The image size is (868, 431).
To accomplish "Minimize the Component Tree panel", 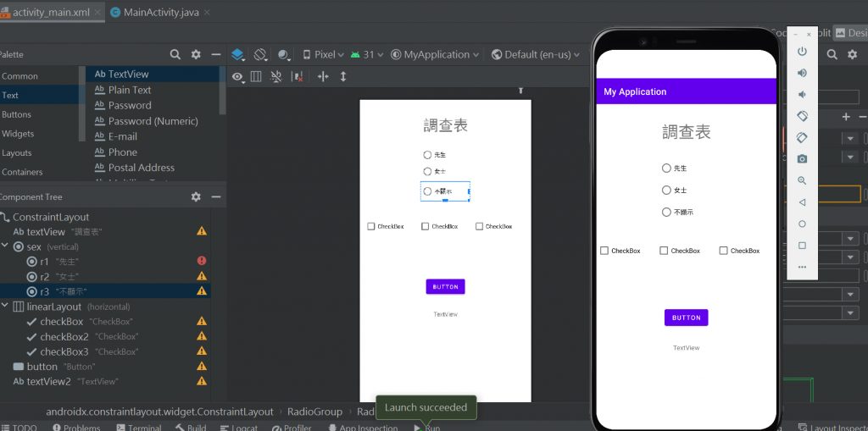I will coord(216,197).
